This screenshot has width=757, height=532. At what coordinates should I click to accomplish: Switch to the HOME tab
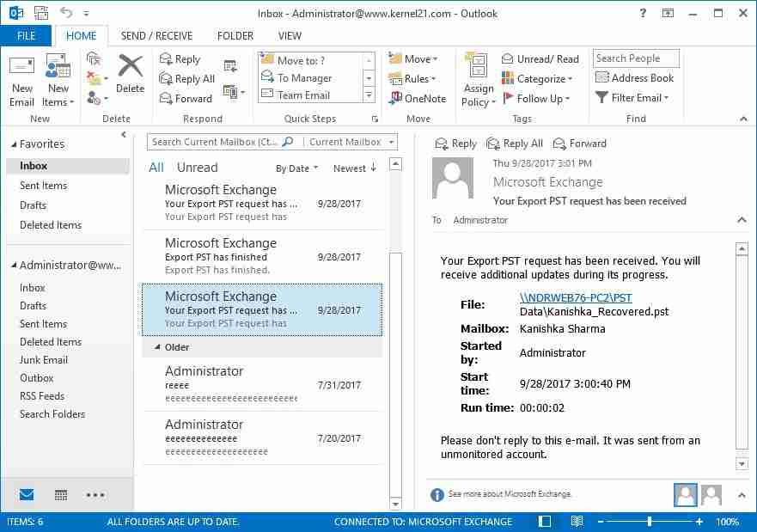pos(81,36)
